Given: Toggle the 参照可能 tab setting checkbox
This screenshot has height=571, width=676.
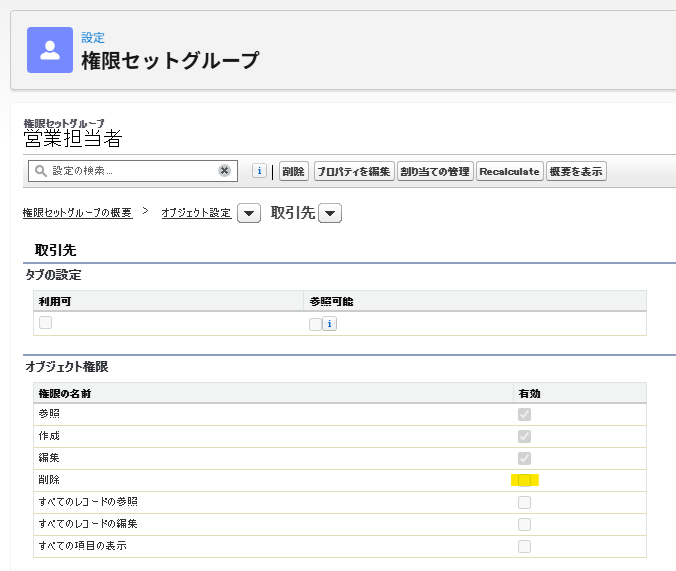Looking at the screenshot, I should pyautogui.click(x=315, y=324).
